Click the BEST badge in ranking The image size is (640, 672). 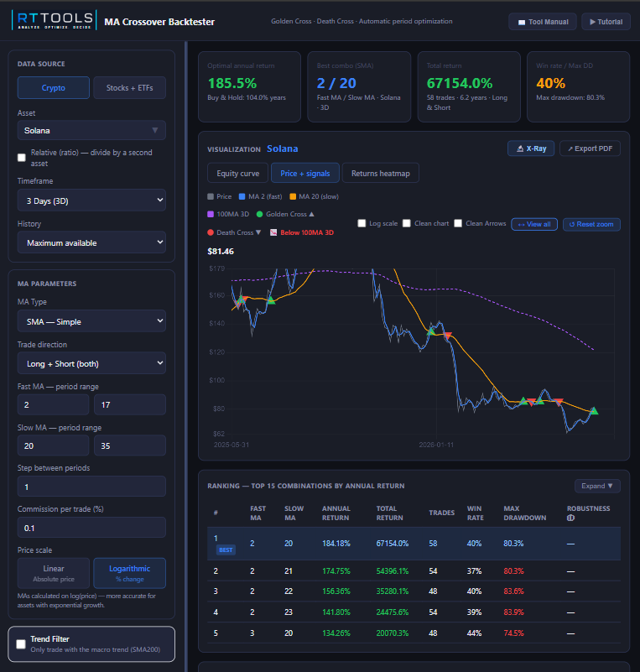click(x=226, y=550)
